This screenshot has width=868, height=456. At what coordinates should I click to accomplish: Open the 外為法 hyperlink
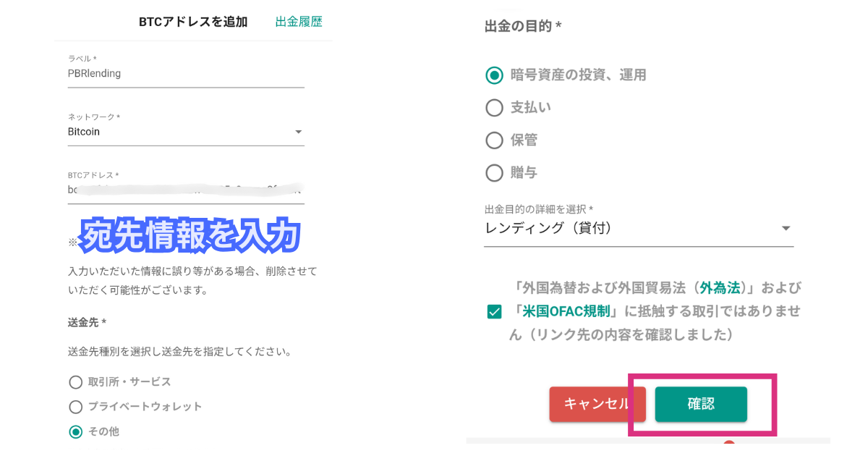click(720, 288)
